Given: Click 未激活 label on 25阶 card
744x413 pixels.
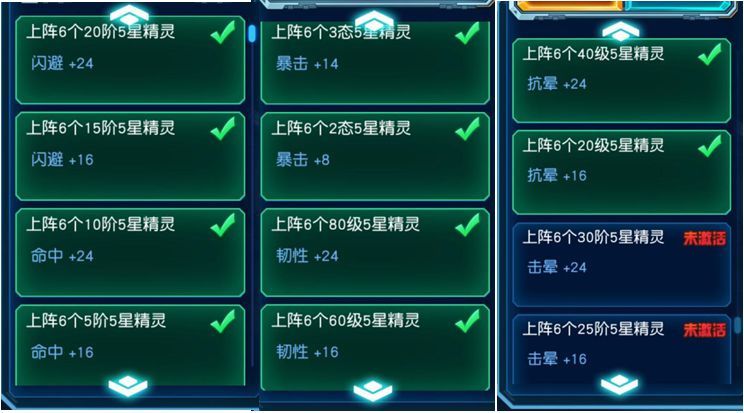Looking at the screenshot, I should point(705,329).
